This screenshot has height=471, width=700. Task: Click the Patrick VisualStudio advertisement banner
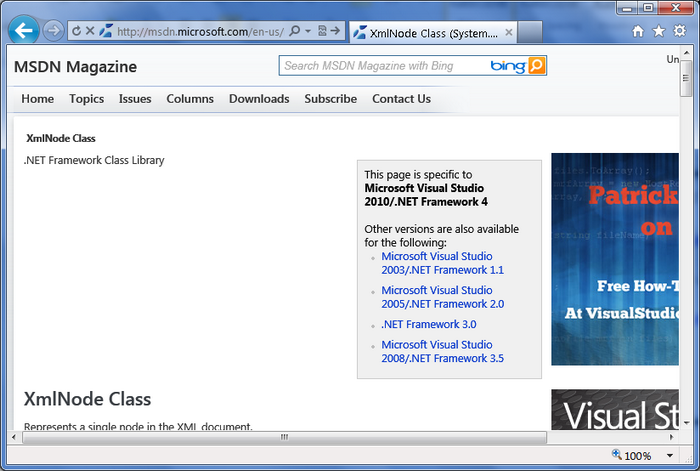click(615, 259)
